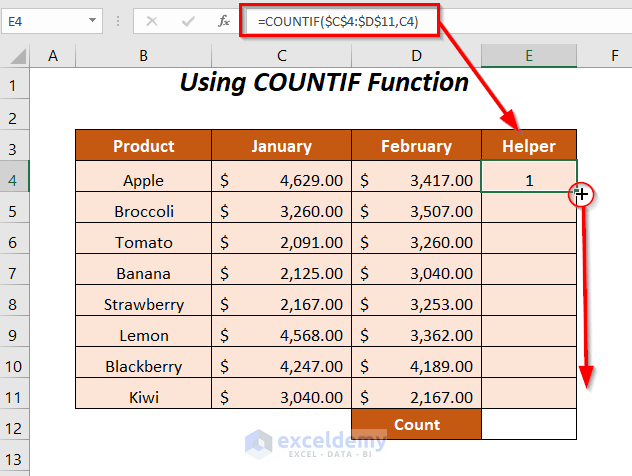Select cell E12 next to Count

click(528, 425)
